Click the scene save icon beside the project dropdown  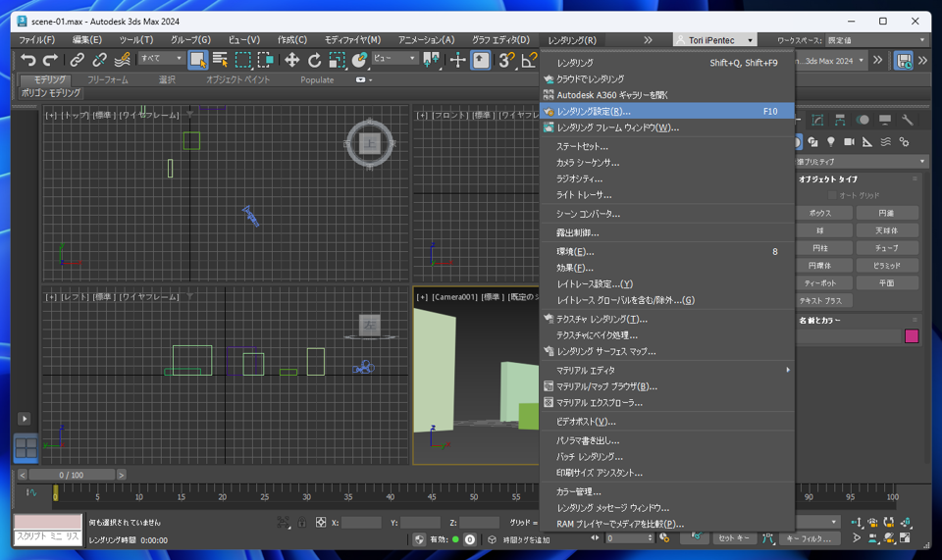[904, 61]
